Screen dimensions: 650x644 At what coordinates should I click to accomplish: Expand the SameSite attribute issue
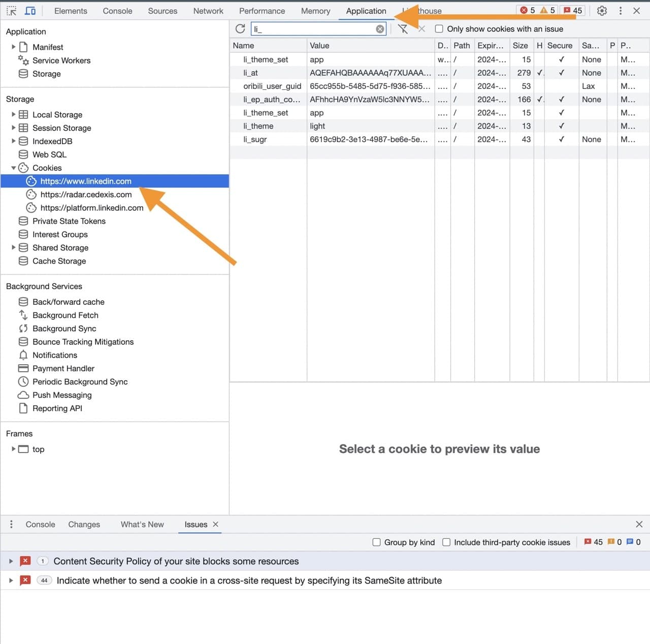11,580
